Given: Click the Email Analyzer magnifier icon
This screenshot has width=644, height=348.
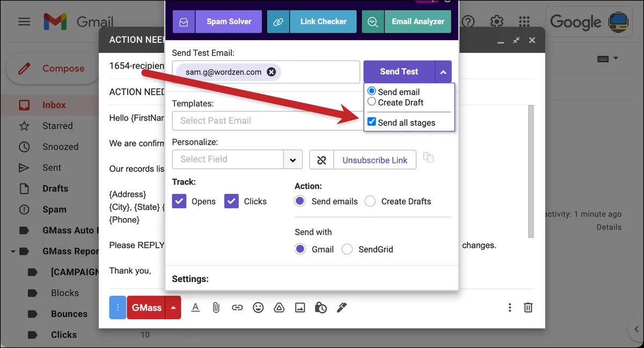Looking at the screenshot, I should tap(373, 22).
